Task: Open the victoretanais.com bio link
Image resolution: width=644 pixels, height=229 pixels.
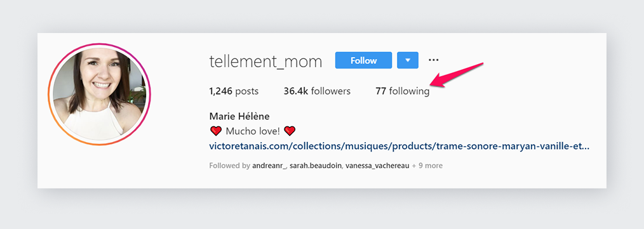Action: point(399,146)
